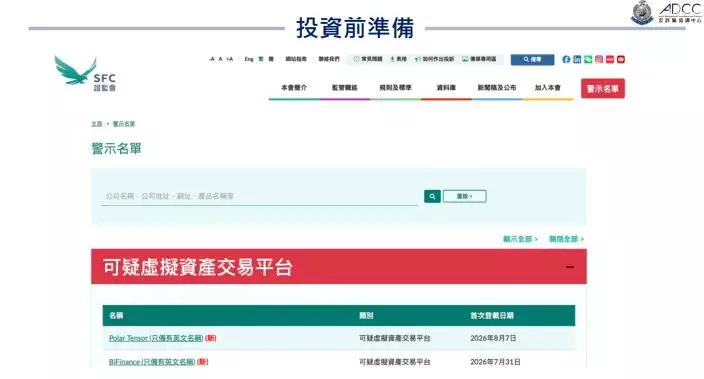The width and height of the screenshot is (704, 379).
Task: Decrease font size with -A
Action: [211, 59]
